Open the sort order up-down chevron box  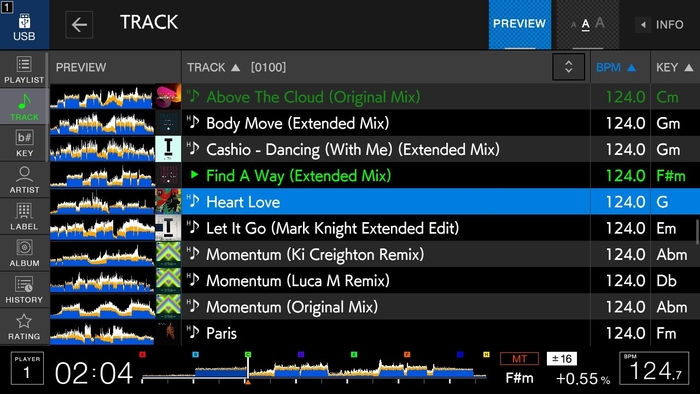coord(568,67)
